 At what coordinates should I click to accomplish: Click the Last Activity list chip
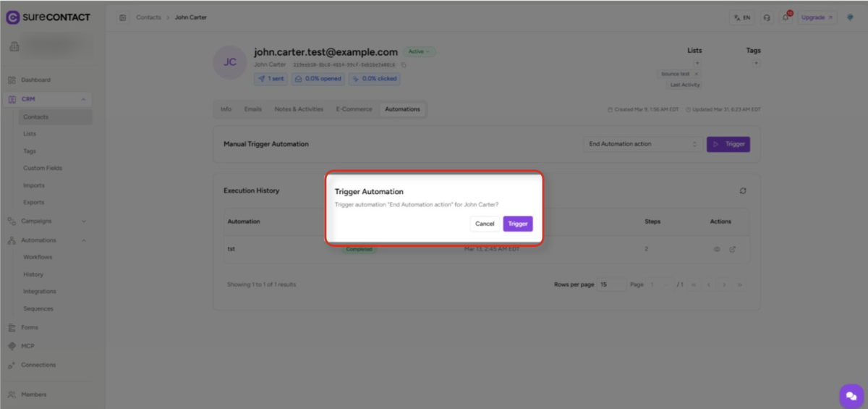[684, 85]
